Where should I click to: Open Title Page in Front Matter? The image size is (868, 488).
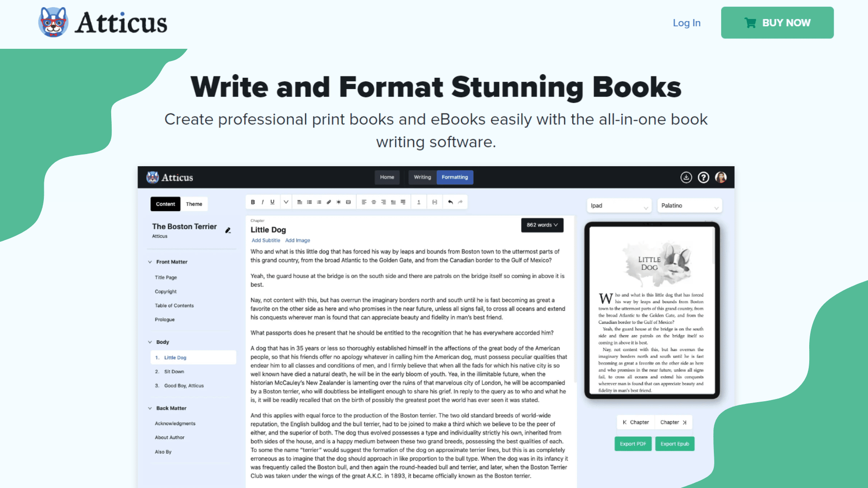[166, 277]
